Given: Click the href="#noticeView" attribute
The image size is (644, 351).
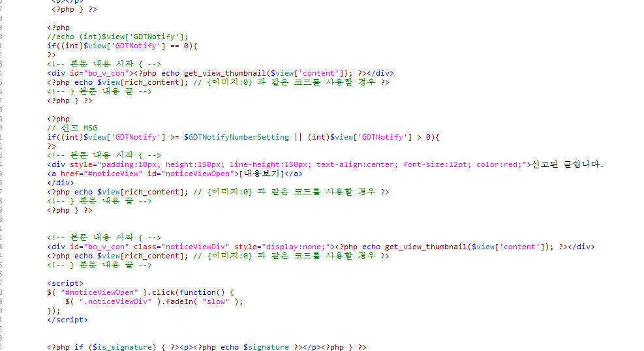Looking at the screenshot, I should 101,174.
